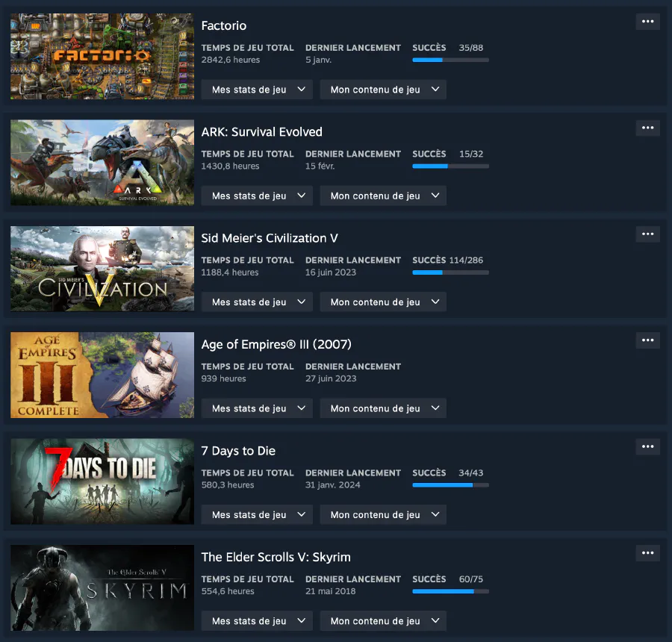
Task: Click the Sid Meier's Civilization V title
Action: click(x=270, y=238)
